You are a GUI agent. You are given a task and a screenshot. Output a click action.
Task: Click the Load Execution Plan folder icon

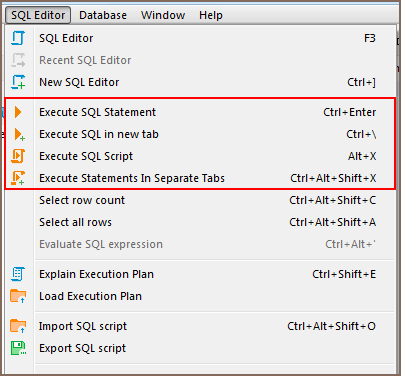click(x=18, y=296)
